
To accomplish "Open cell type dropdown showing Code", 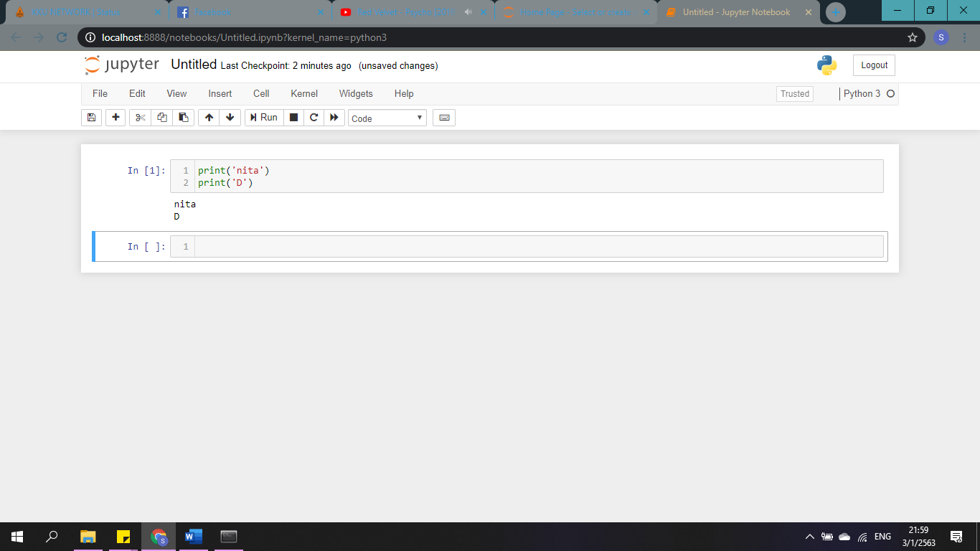I will click(387, 118).
